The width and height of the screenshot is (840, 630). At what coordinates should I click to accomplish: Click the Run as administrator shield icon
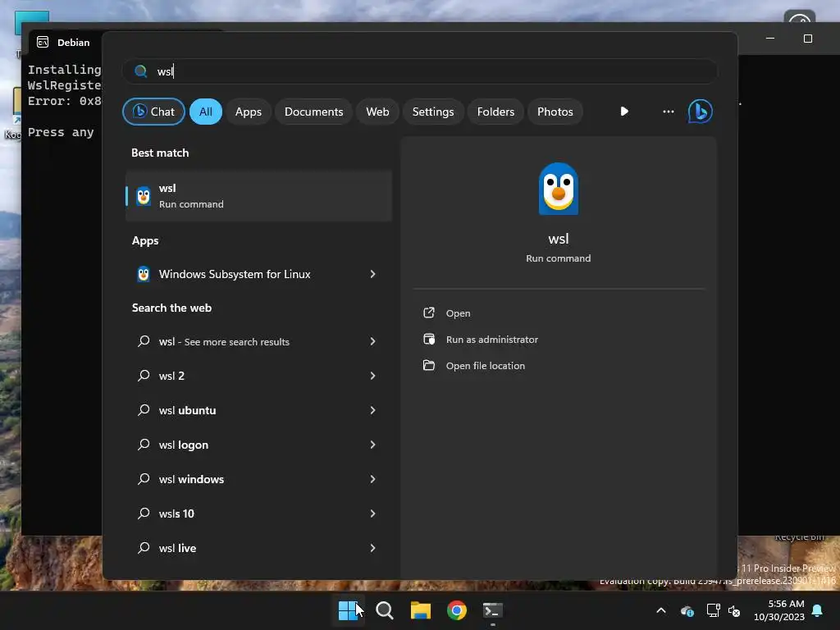point(428,339)
